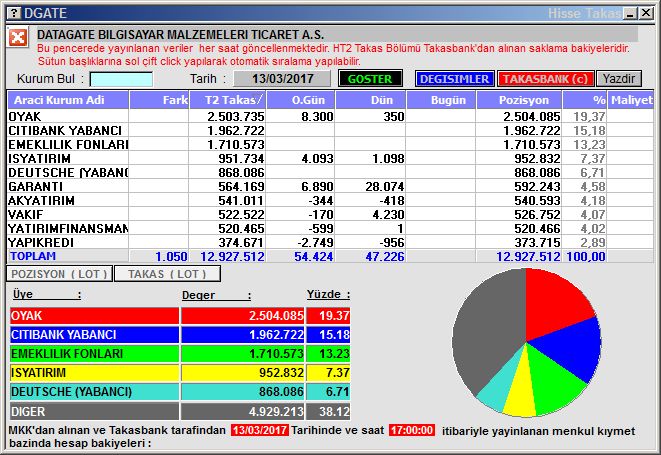Click the red 13/03/2017 date in footer

coord(260,430)
